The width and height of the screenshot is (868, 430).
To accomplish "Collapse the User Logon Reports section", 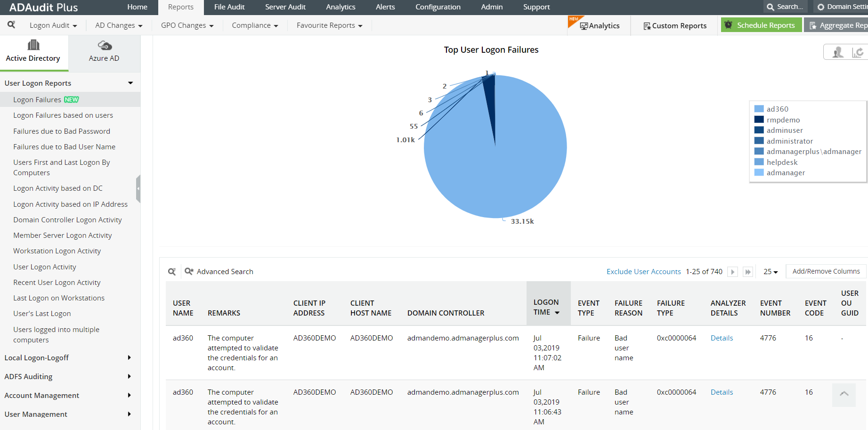I will point(130,83).
